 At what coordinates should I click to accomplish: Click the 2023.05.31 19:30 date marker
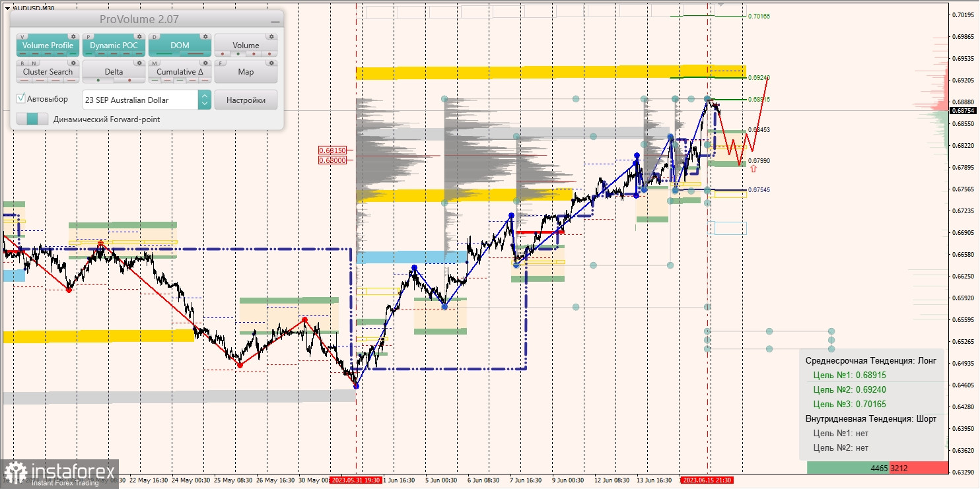tap(356, 480)
